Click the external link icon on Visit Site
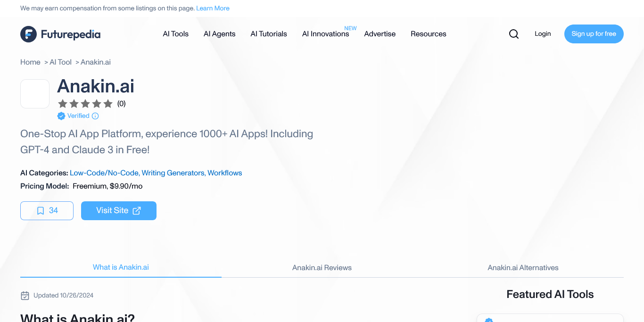644x322 pixels. (x=137, y=211)
